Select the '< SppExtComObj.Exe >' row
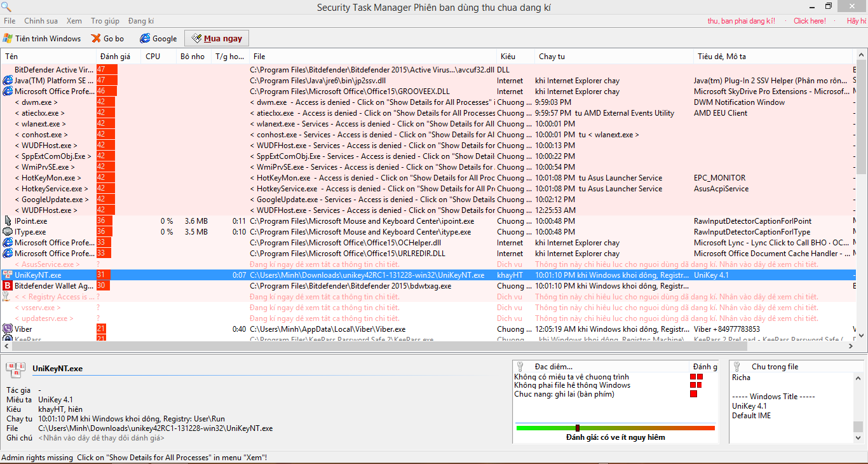This screenshot has height=464, width=868. pos(428,156)
